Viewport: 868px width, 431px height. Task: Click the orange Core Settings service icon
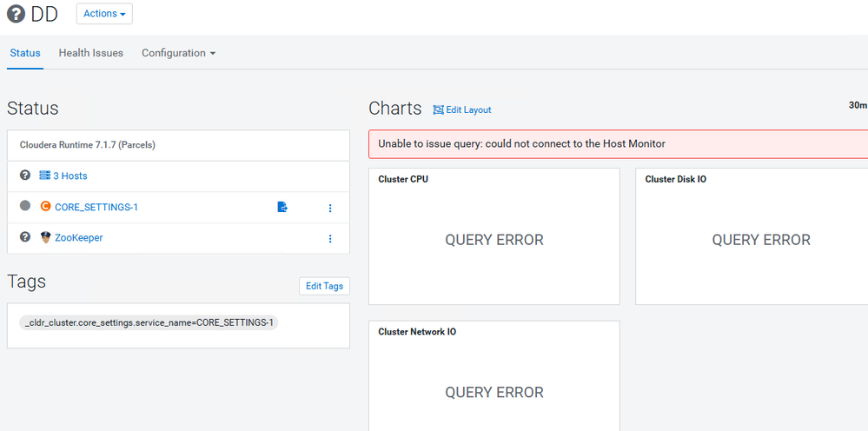coord(45,207)
